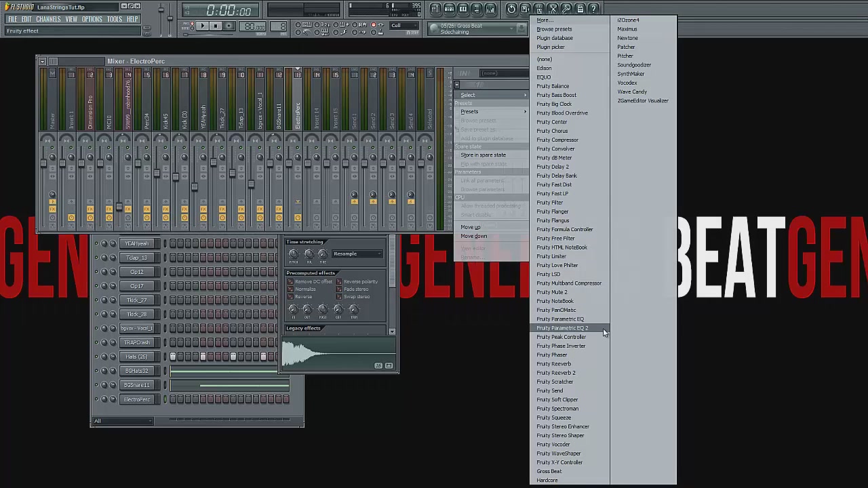Enable Normalize checkbox

290,289
